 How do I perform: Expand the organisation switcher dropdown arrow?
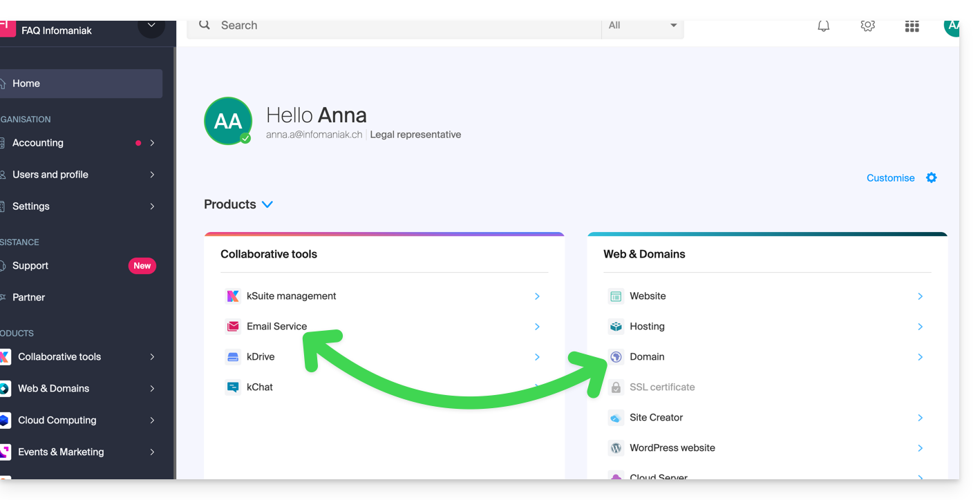(x=151, y=27)
